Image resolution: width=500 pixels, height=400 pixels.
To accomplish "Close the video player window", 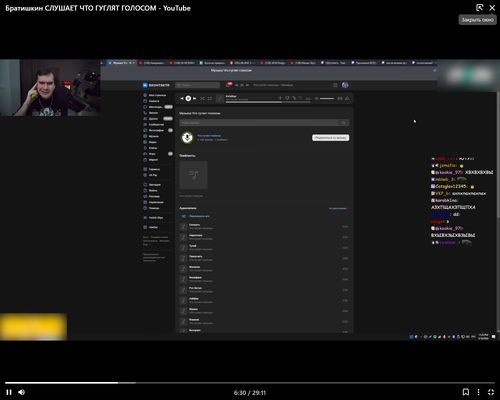I will point(492,8).
